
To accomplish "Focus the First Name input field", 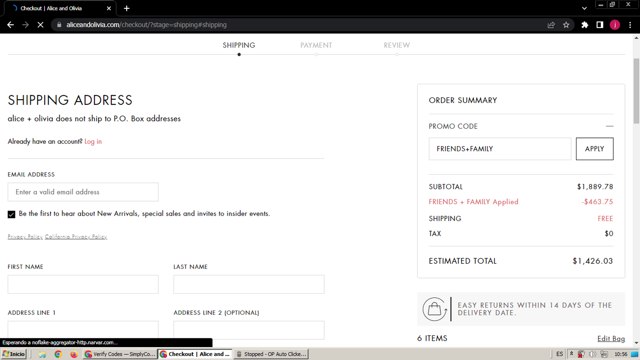I will [x=83, y=284].
